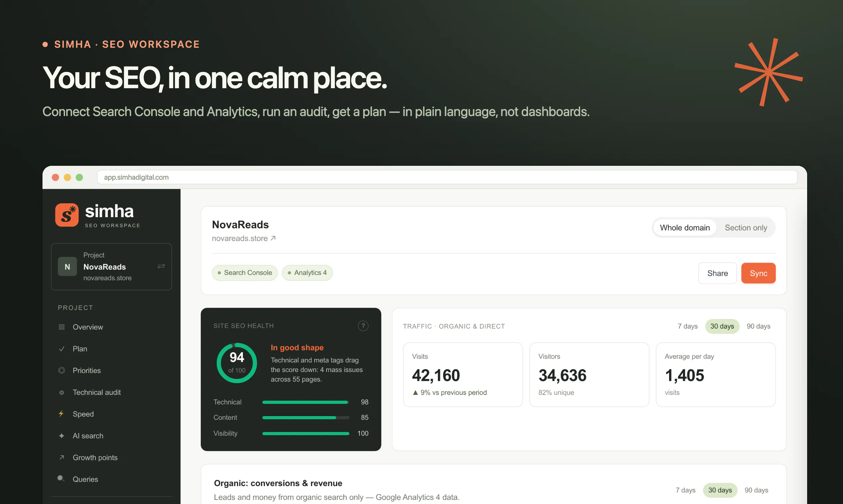This screenshot has height=504, width=843.
Task: Open AI search in the sidebar
Action: point(112,435)
